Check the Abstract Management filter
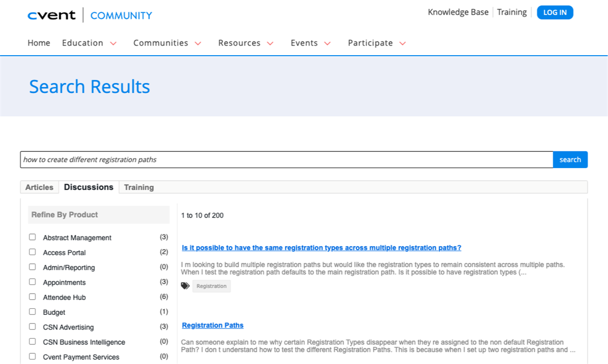The width and height of the screenshot is (608, 364). (x=32, y=237)
